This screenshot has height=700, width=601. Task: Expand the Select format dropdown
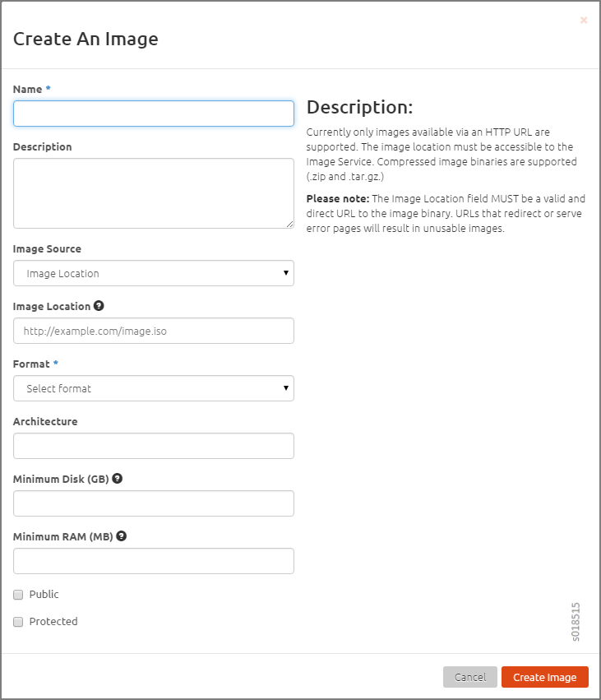point(154,388)
